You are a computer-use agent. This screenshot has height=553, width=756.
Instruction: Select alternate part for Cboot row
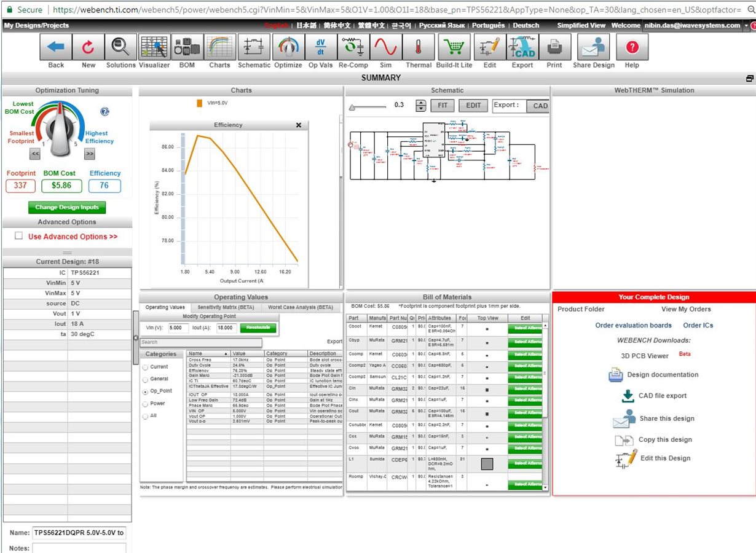(x=524, y=329)
